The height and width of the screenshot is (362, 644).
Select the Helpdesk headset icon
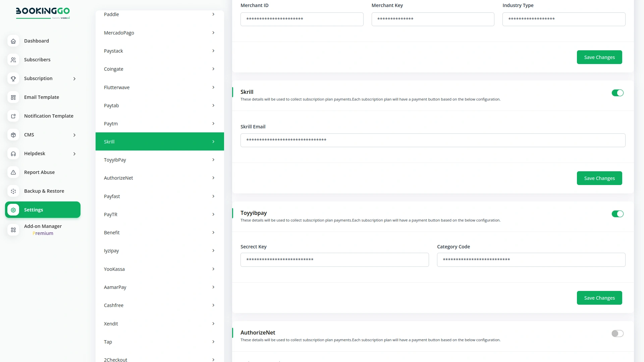13,154
